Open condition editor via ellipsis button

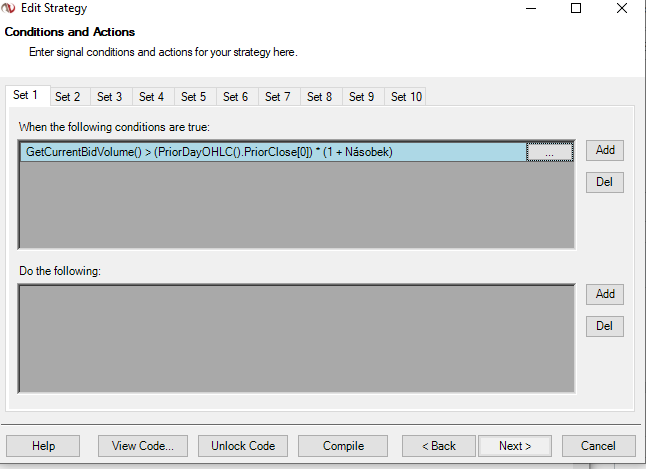click(550, 152)
